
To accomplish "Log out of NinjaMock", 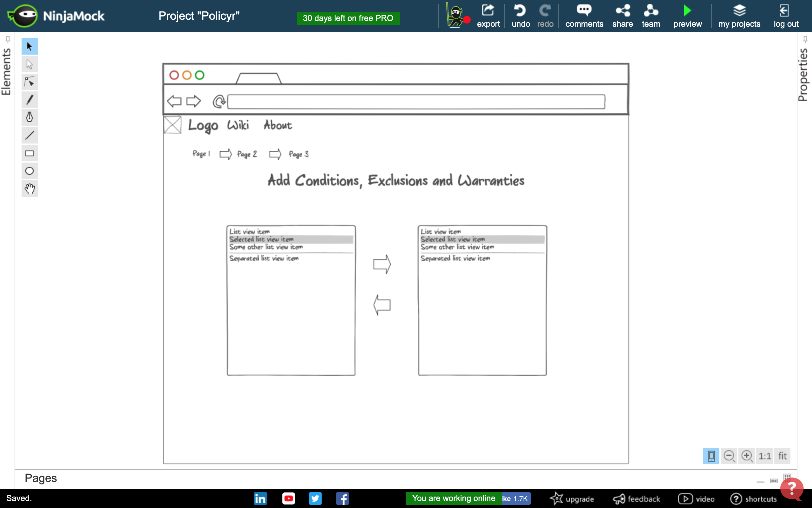I will pos(786,16).
